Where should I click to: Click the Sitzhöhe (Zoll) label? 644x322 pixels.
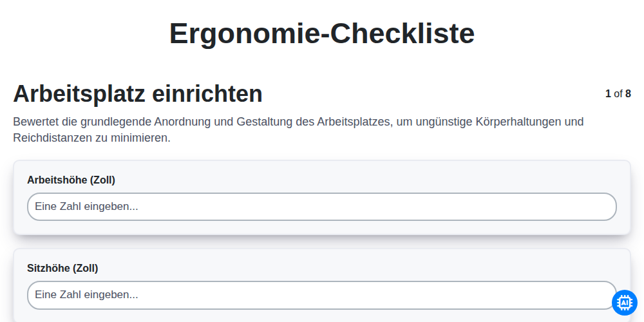click(x=62, y=268)
